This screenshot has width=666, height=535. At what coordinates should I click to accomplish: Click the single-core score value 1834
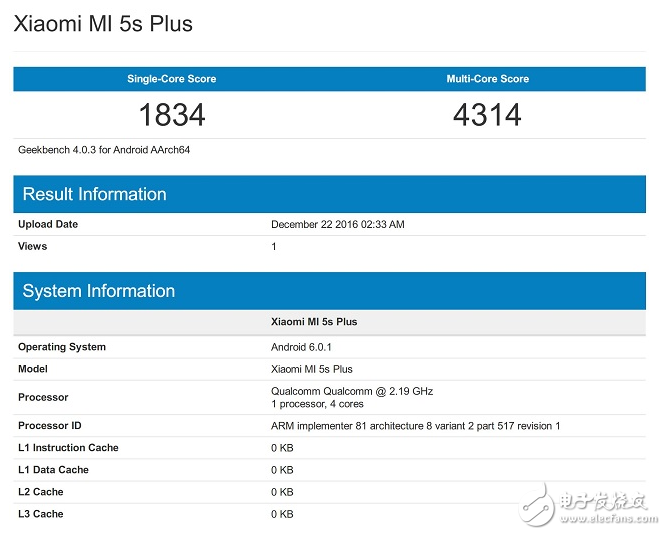pos(171,115)
